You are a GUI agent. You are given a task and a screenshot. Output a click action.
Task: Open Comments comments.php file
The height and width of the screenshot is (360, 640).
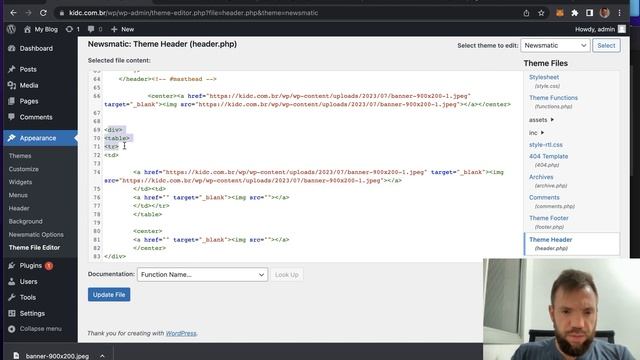544,198
